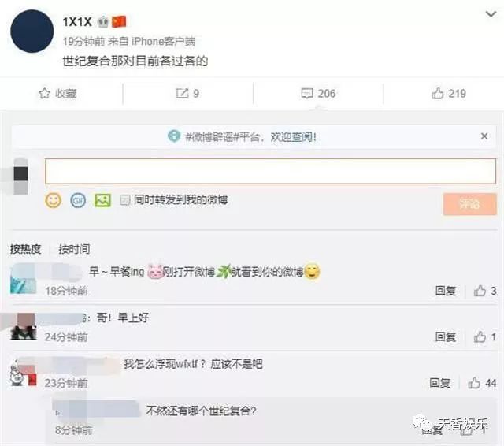Like the post with 219 thumbs-up

pyautogui.click(x=449, y=94)
